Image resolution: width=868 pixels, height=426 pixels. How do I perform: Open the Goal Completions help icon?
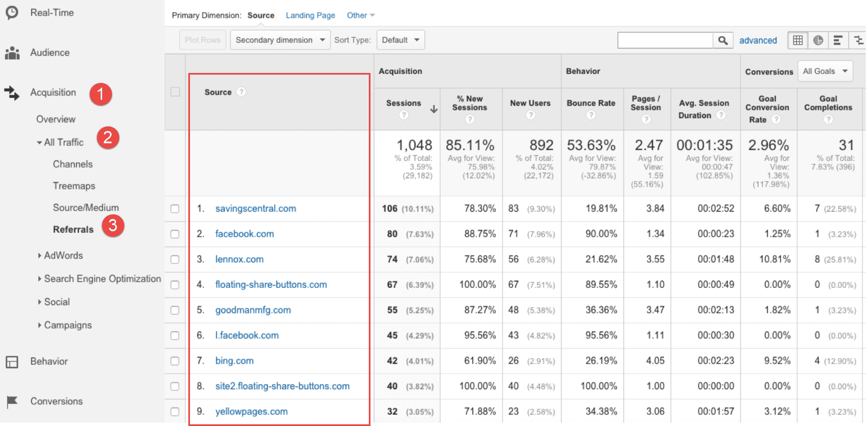[x=828, y=120]
